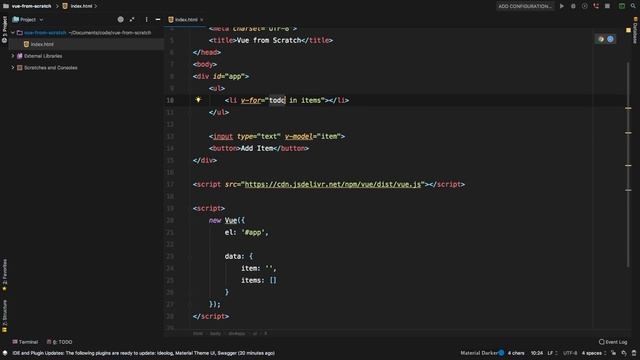Image resolution: width=640 pixels, height=360 pixels.
Task: Click the v-model attribute on the input line
Action: click(x=298, y=136)
